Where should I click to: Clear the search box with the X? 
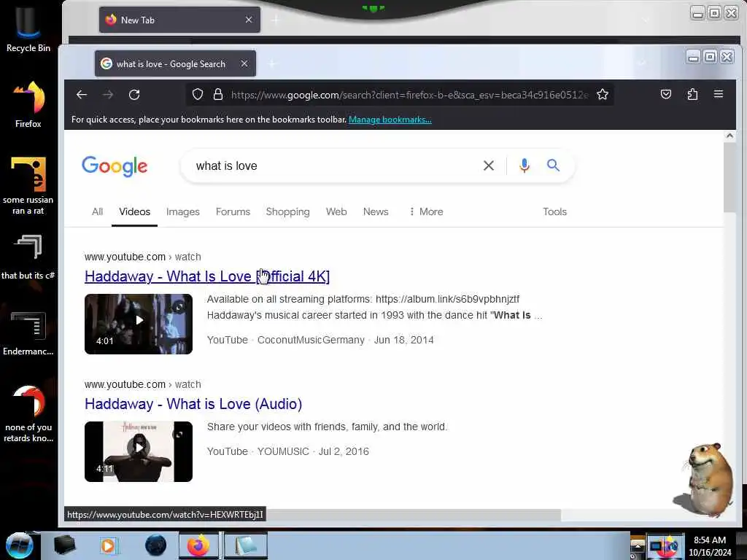[489, 166]
